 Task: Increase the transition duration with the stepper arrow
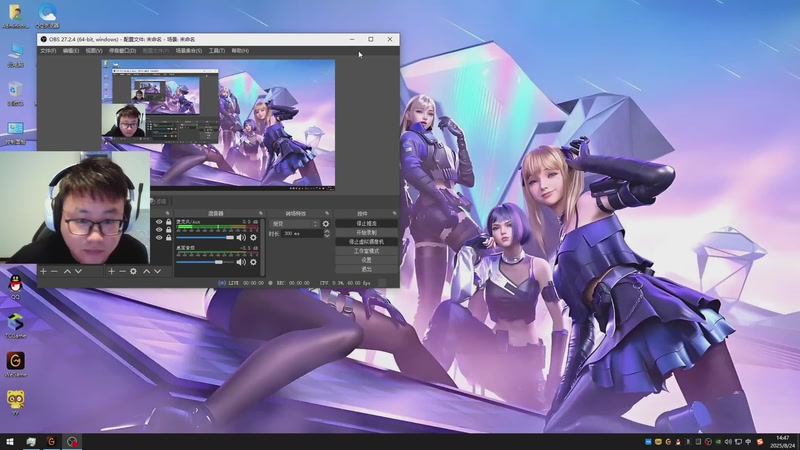click(x=327, y=231)
